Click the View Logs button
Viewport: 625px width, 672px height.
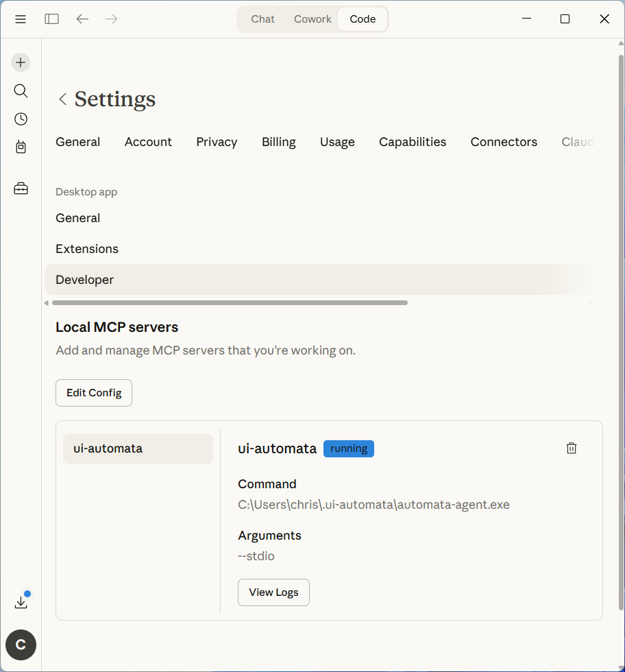pyautogui.click(x=273, y=592)
